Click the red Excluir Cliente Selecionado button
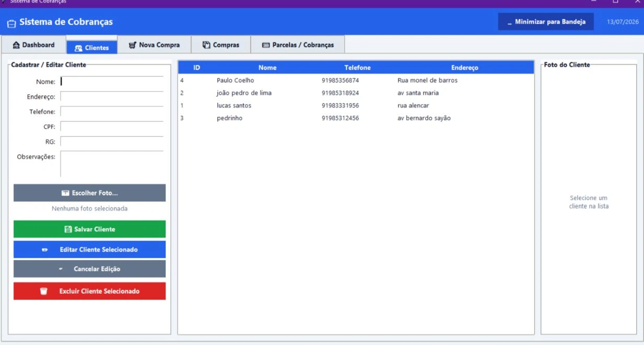 89,291
